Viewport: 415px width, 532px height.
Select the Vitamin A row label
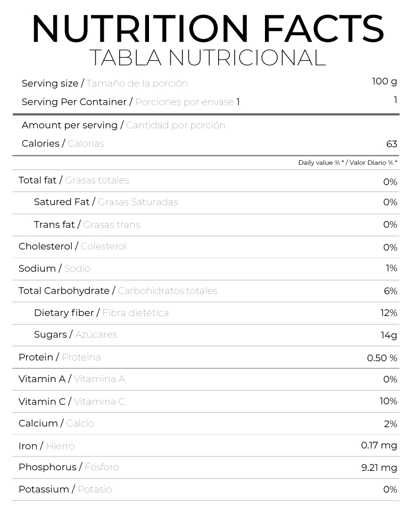click(72, 379)
